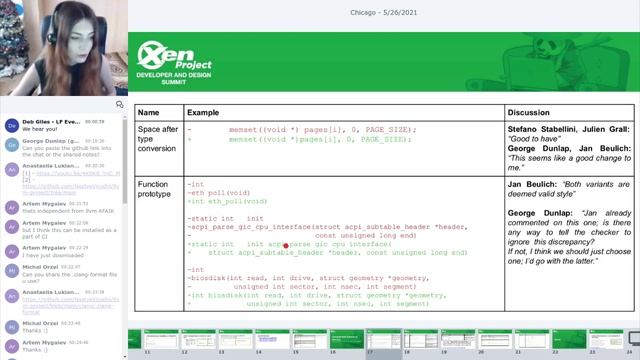Open the second GitHub link in Anastasiia's message
Screen dimensions: 640x360
coord(71,189)
